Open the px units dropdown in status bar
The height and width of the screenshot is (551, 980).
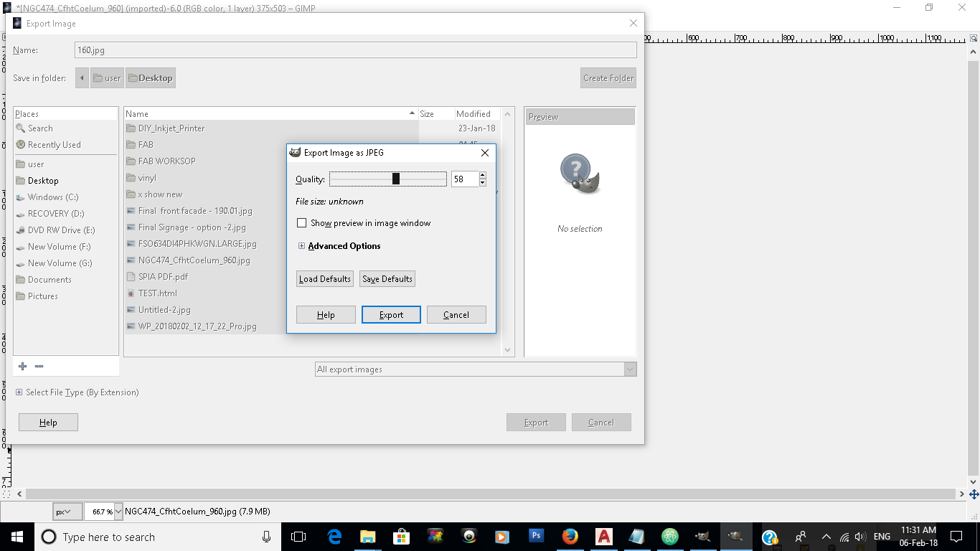67,512
